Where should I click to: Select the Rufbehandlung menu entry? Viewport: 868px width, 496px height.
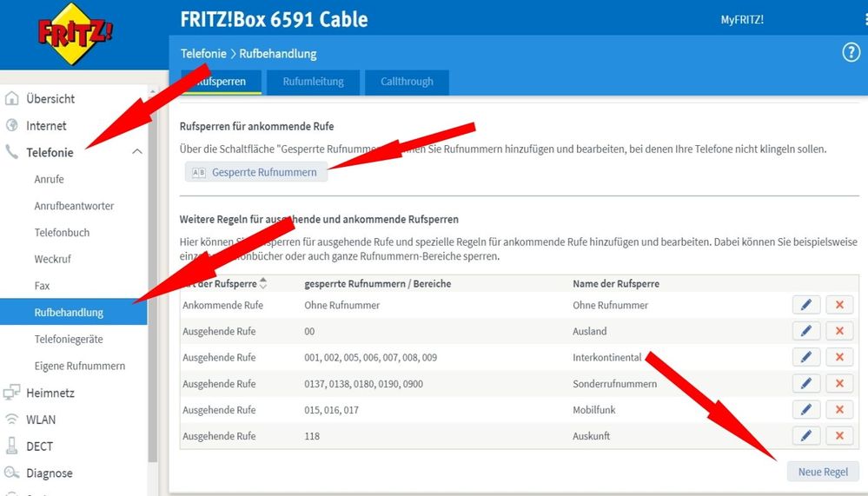(x=74, y=312)
